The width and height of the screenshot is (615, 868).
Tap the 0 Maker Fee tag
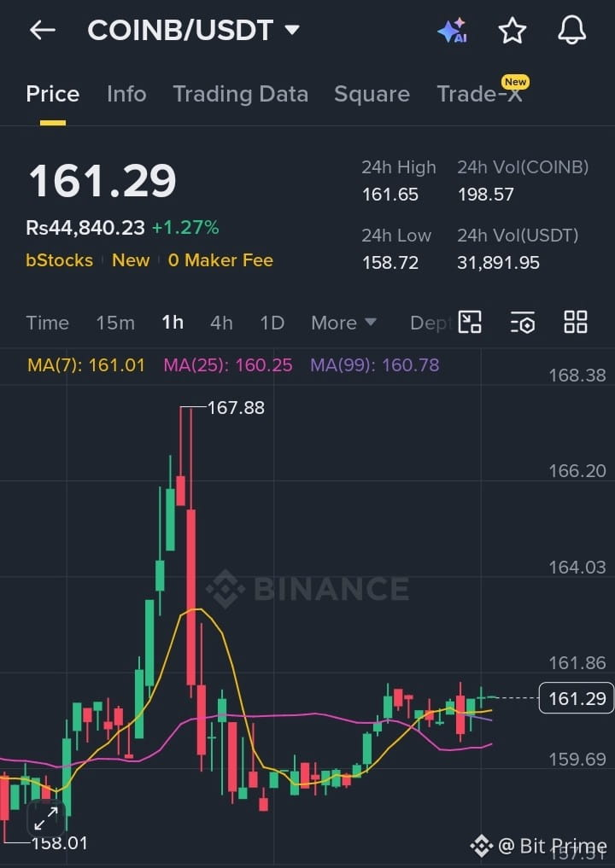coord(220,260)
